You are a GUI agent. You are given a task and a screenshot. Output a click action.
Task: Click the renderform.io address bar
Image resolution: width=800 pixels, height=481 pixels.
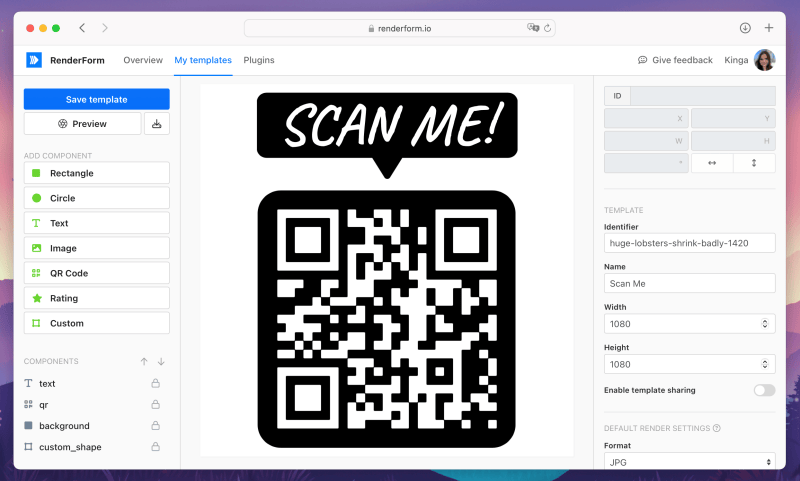pos(399,28)
